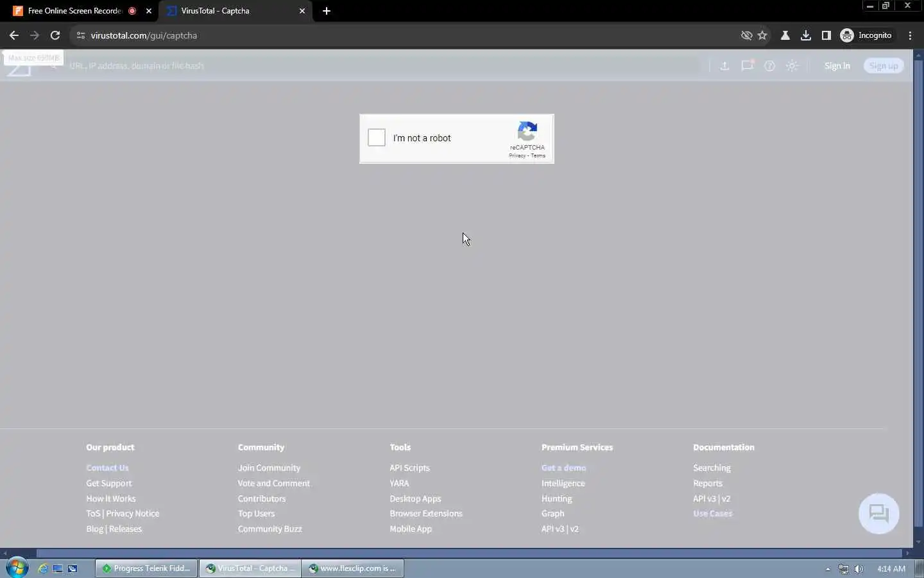Open the reCAPTCHA Terms link
Viewport: 924px width, 578px height.
(538, 156)
